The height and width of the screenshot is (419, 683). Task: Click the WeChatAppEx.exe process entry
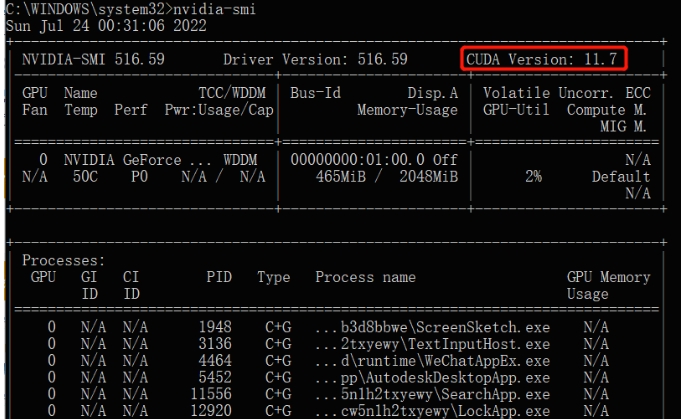(432, 361)
